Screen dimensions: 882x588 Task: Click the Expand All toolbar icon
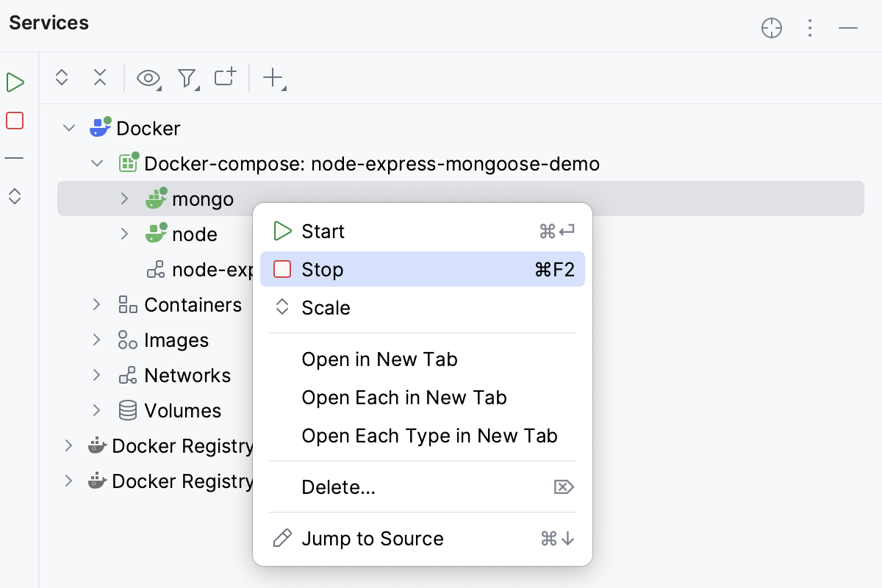pyautogui.click(x=61, y=76)
